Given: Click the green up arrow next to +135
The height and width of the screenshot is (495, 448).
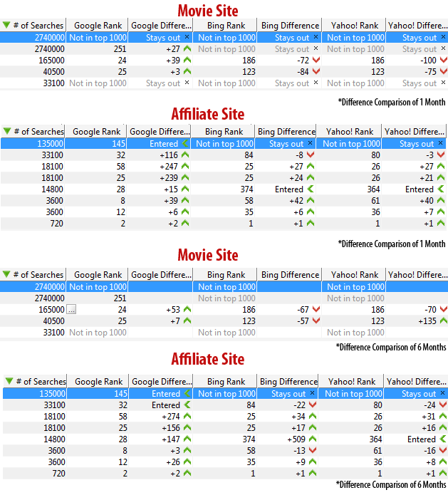Looking at the screenshot, I should (444, 321).
